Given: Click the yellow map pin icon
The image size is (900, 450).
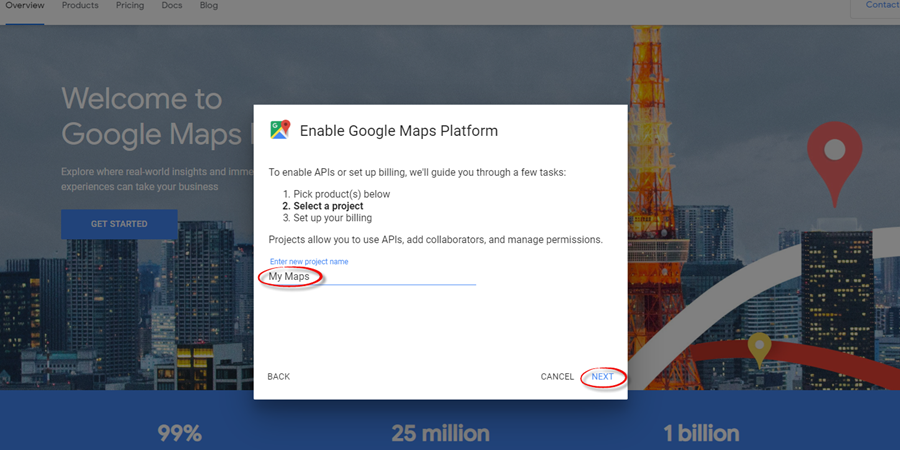Looking at the screenshot, I should pyautogui.click(x=759, y=350).
